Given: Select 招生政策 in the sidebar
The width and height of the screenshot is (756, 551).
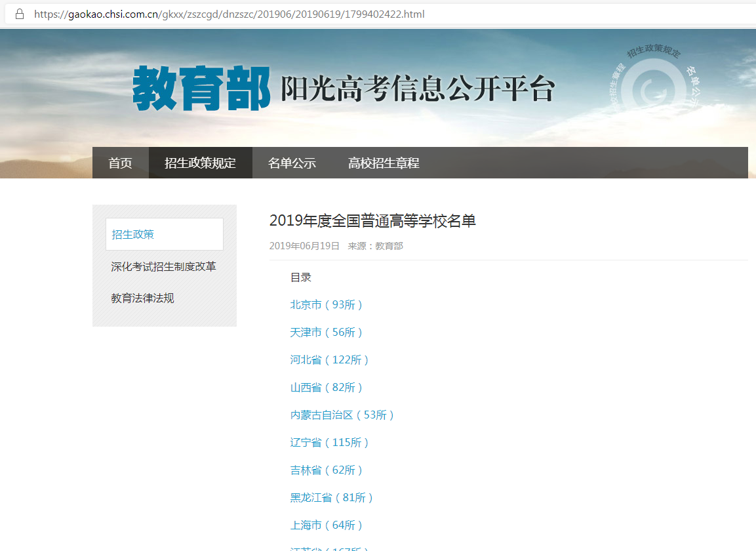Looking at the screenshot, I should pyautogui.click(x=165, y=234).
